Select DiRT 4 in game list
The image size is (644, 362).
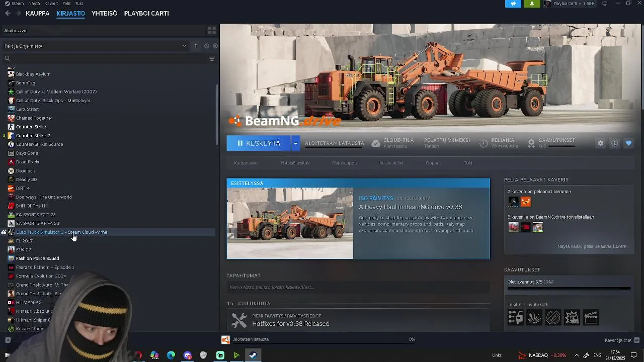tap(23, 189)
